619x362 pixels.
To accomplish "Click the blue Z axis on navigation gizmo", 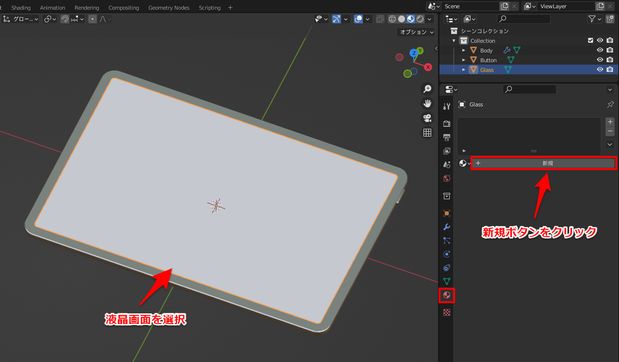I will click(413, 53).
